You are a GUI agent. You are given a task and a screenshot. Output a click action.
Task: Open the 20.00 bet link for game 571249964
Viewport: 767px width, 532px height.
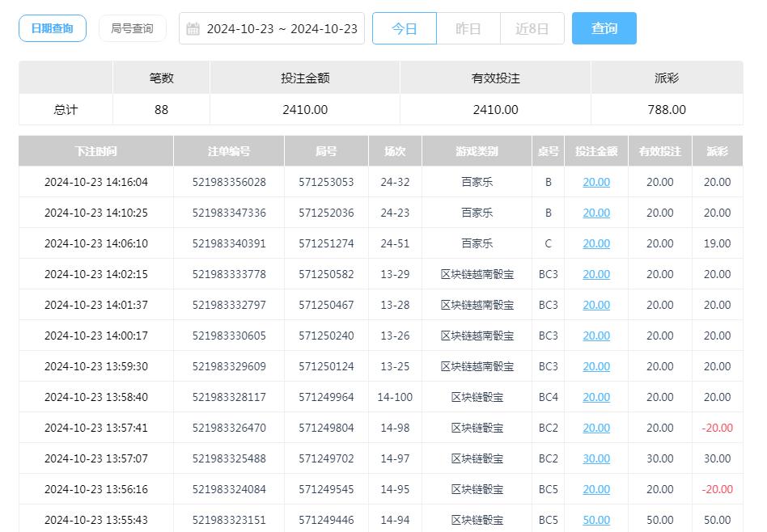pyautogui.click(x=595, y=397)
